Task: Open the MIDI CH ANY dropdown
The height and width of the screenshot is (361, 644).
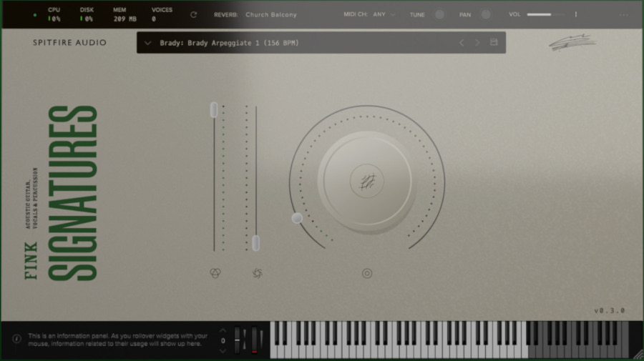Action: (384, 14)
